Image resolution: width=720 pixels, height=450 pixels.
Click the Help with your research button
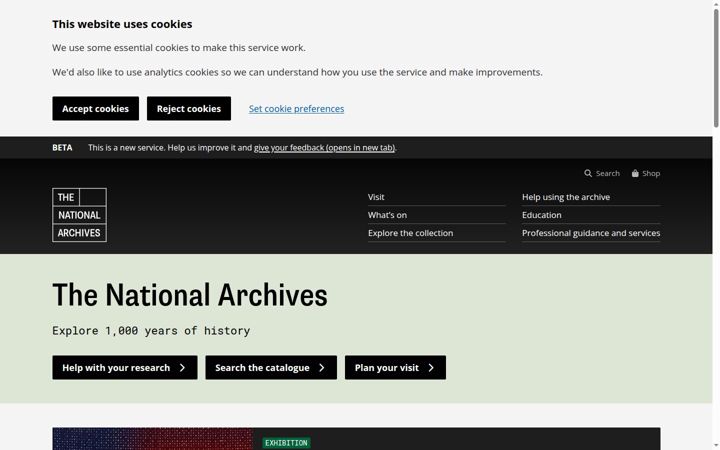pos(125,368)
